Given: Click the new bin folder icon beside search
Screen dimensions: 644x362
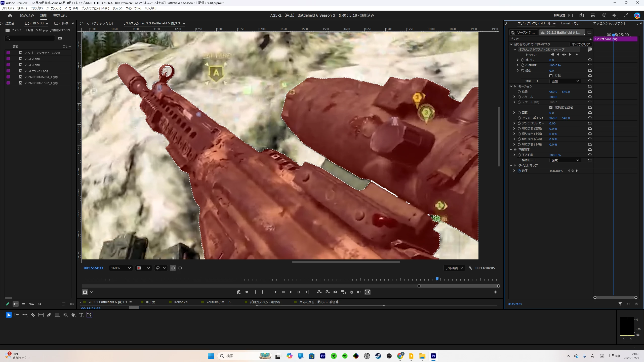Looking at the screenshot, I should point(60,38).
